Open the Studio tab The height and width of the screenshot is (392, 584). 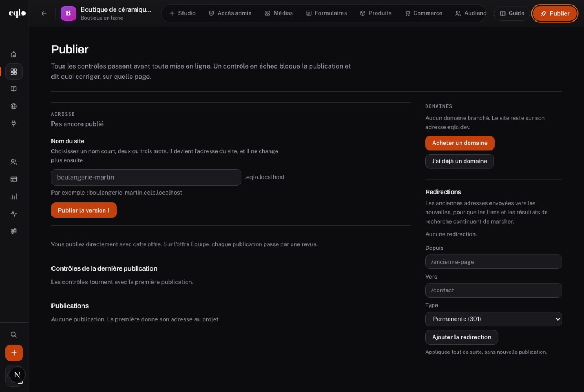182,13
